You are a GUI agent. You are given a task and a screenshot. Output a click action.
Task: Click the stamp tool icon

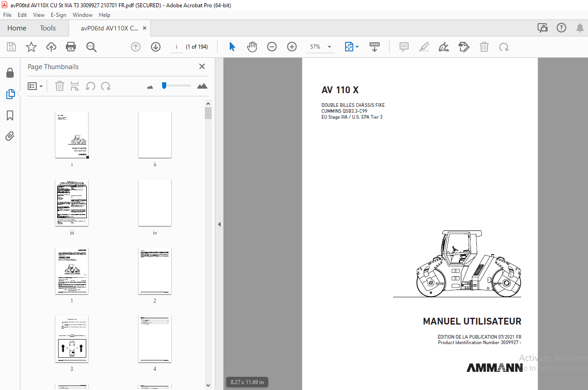coord(464,47)
